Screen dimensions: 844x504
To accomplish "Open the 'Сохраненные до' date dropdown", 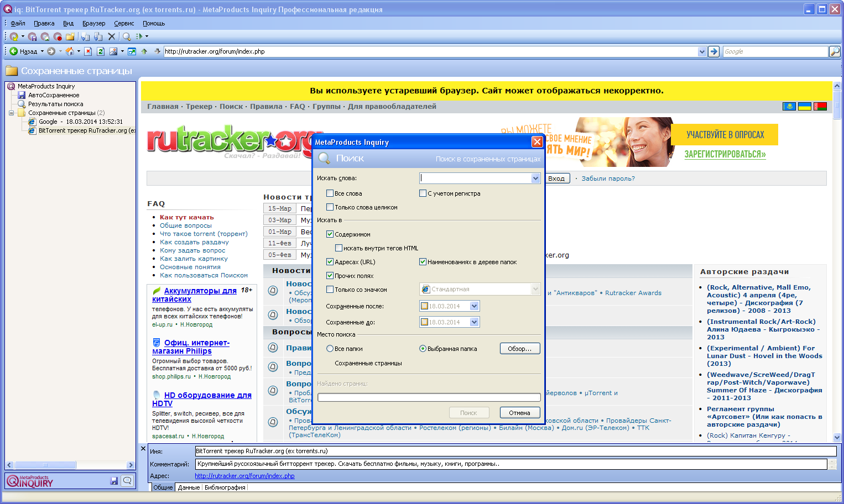I will point(474,322).
